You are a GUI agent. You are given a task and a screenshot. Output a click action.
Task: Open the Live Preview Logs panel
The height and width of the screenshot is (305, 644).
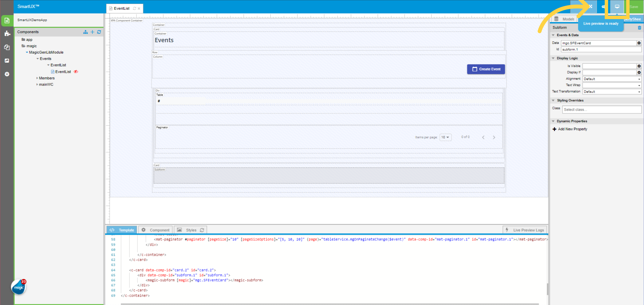(525, 230)
